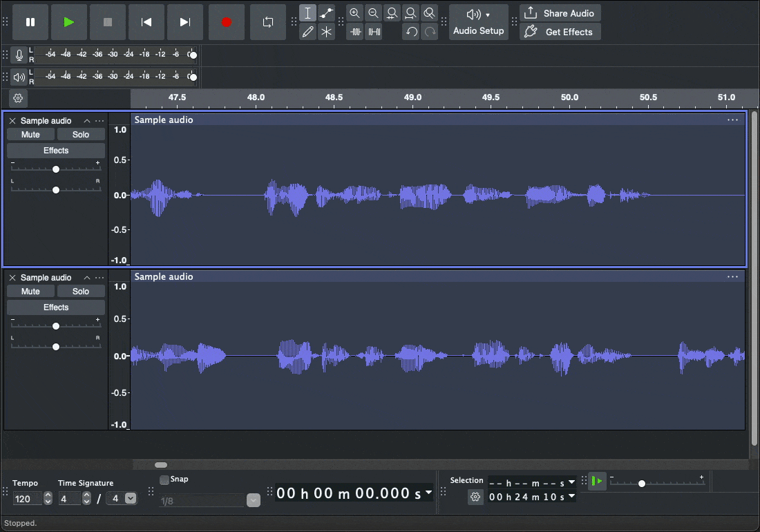This screenshot has height=532, width=760.
Task: Click the Undo arrow icon
Action: click(x=411, y=32)
